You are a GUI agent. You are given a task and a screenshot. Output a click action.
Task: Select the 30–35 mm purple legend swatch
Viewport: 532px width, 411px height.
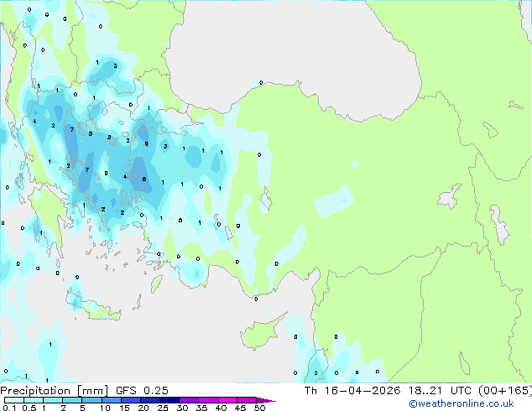pos(188,400)
